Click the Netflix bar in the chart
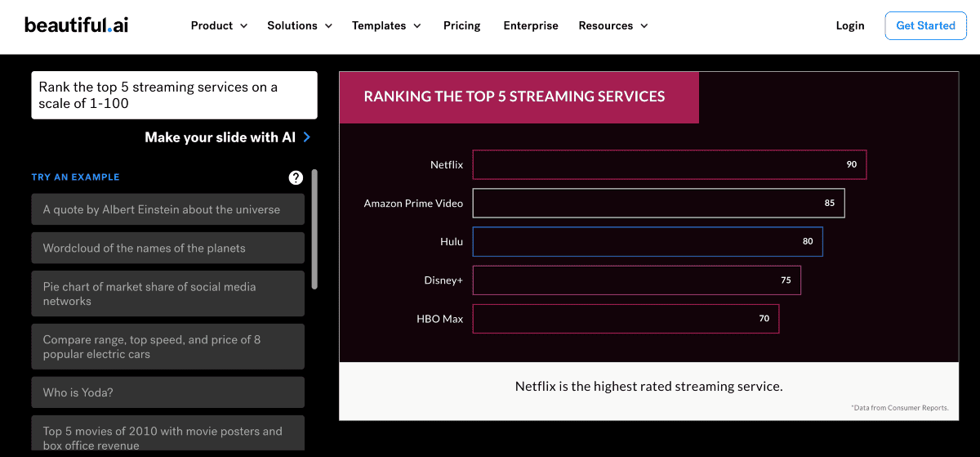980x457 pixels. (x=669, y=164)
